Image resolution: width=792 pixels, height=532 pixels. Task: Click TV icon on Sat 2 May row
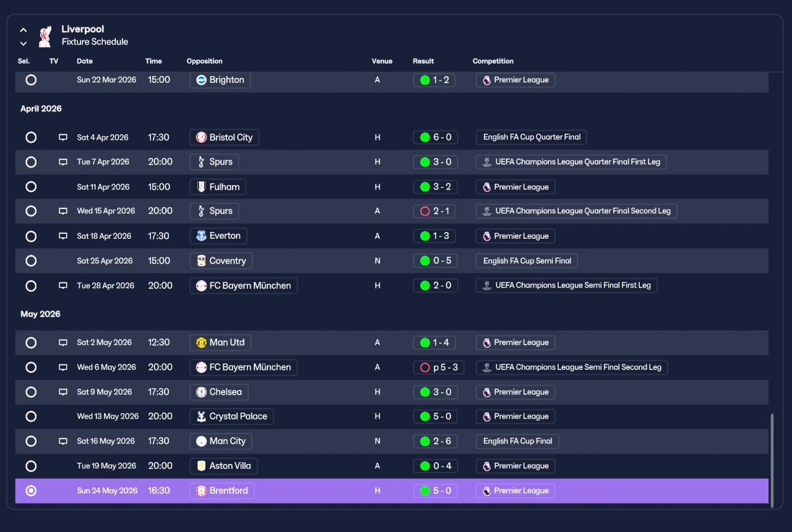click(63, 343)
